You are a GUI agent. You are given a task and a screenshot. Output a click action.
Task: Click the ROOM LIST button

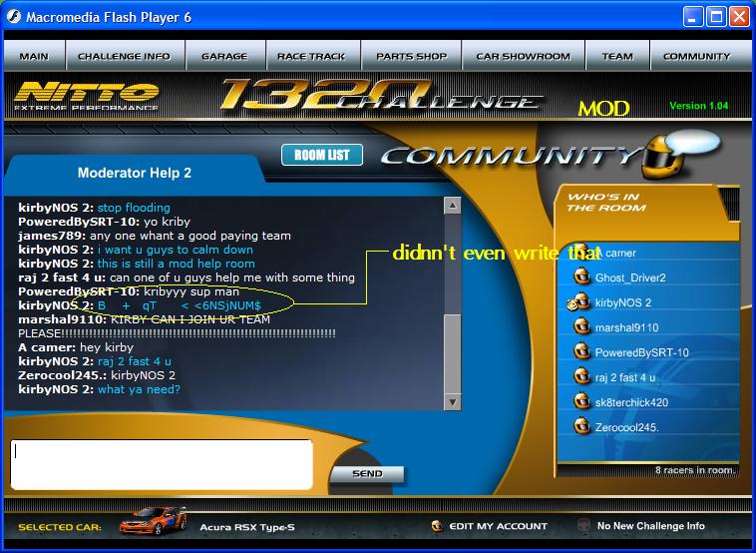[322, 155]
